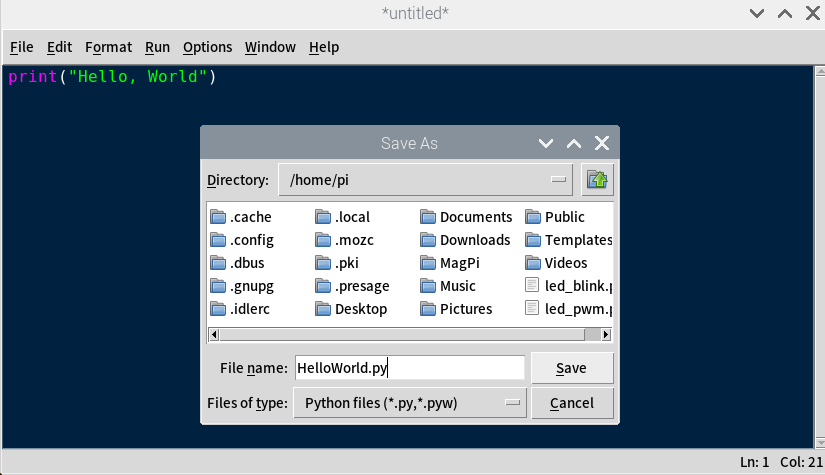Select the Pictures folder
This screenshot has height=475, width=825.
[456, 309]
